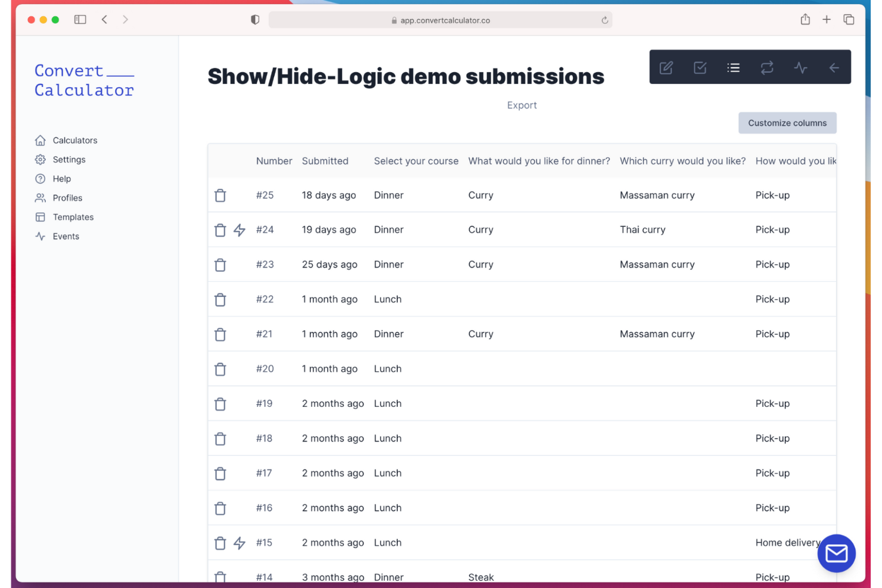This screenshot has height=588, width=882.
Task: Open the Customize columns panel
Action: click(787, 123)
